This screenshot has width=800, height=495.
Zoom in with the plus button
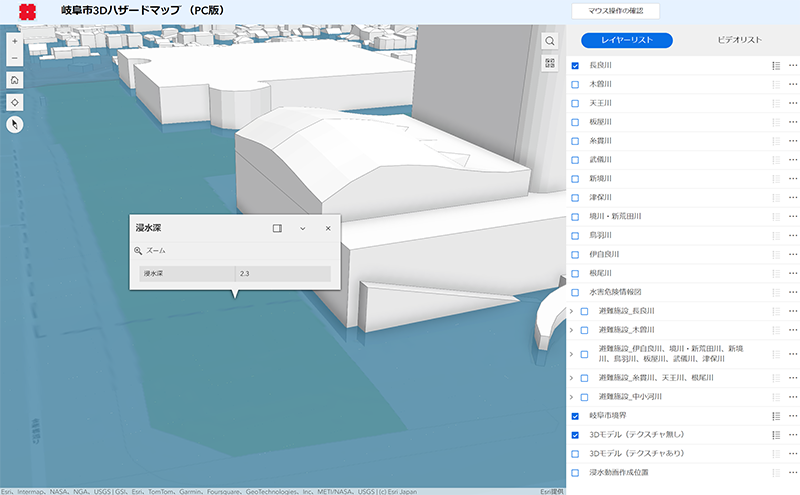click(x=15, y=41)
